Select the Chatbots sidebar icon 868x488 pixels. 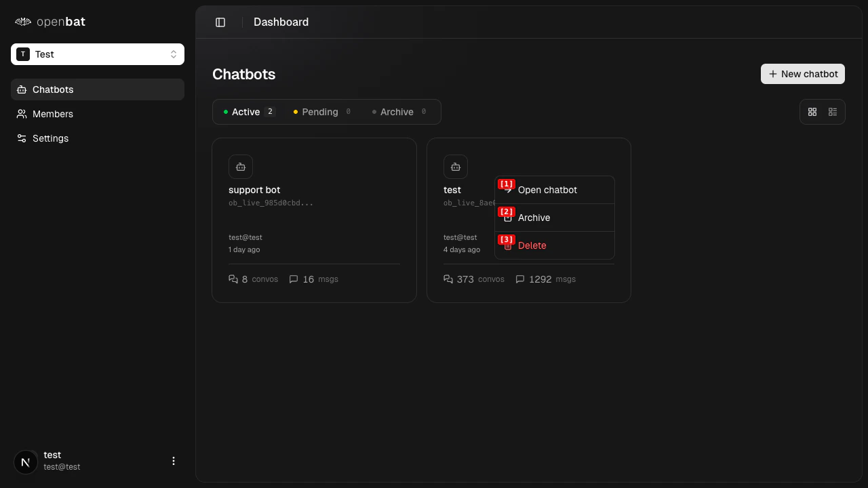click(20, 89)
